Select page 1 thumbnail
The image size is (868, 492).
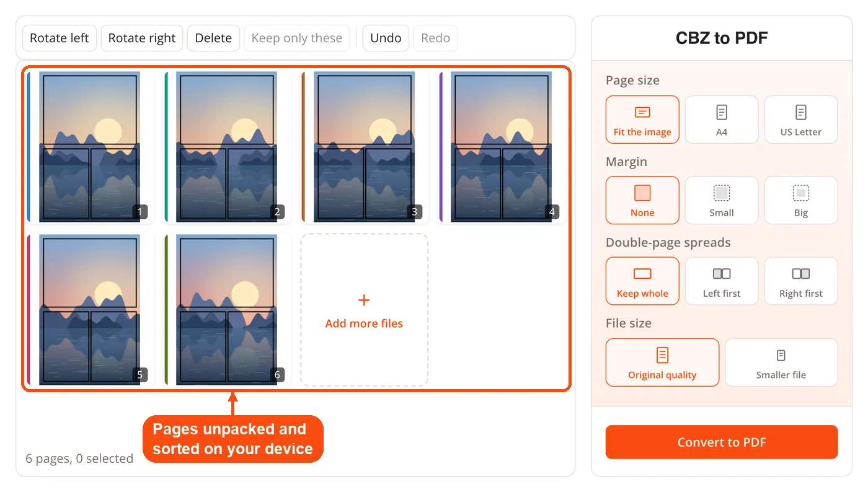tap(90, 147)
